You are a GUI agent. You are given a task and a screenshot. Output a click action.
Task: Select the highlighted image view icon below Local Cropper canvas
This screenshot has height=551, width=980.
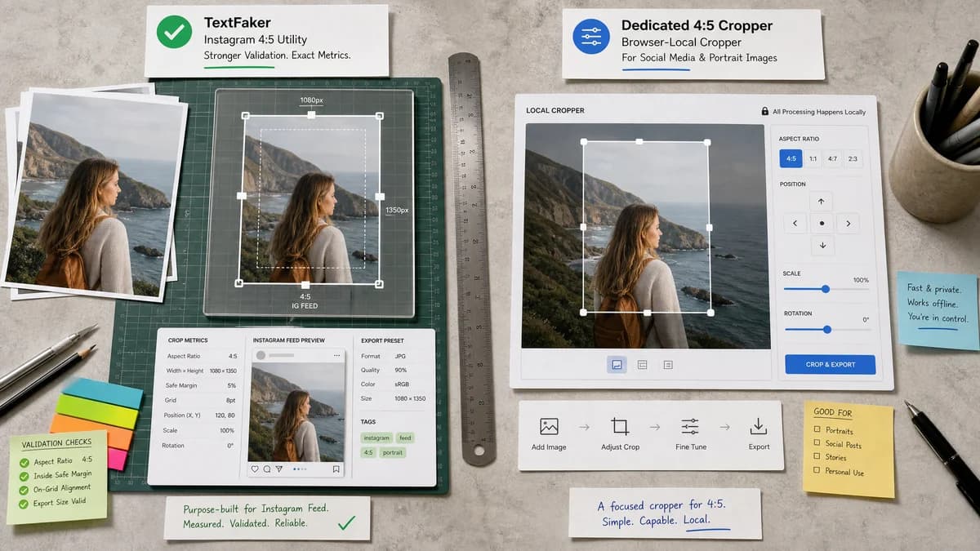point(617,365)
